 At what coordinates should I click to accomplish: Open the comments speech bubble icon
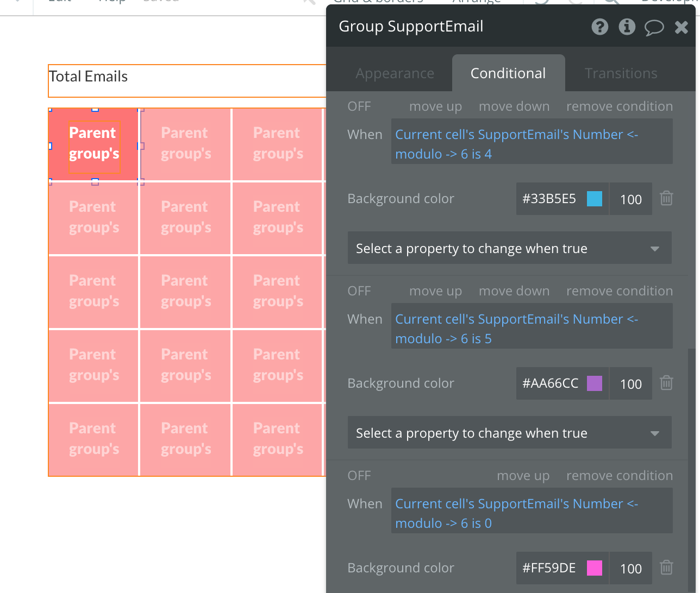point(654,27)
